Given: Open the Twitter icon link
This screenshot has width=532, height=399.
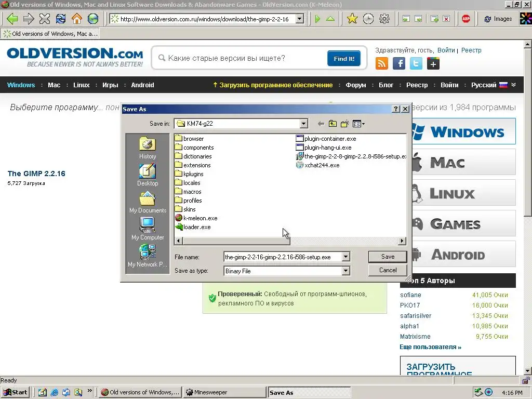Looking at the screenshot, I should click(416, 63).
